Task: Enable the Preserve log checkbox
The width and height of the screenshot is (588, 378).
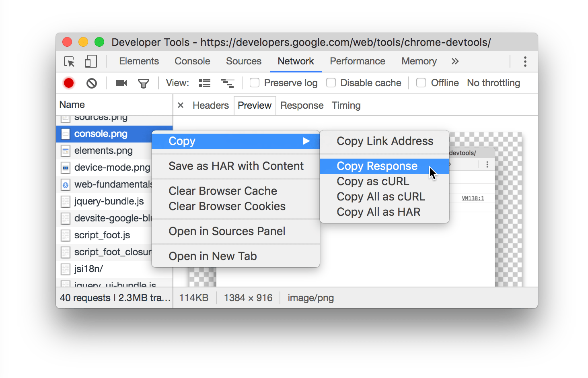Action: click(x=255, y=83)
